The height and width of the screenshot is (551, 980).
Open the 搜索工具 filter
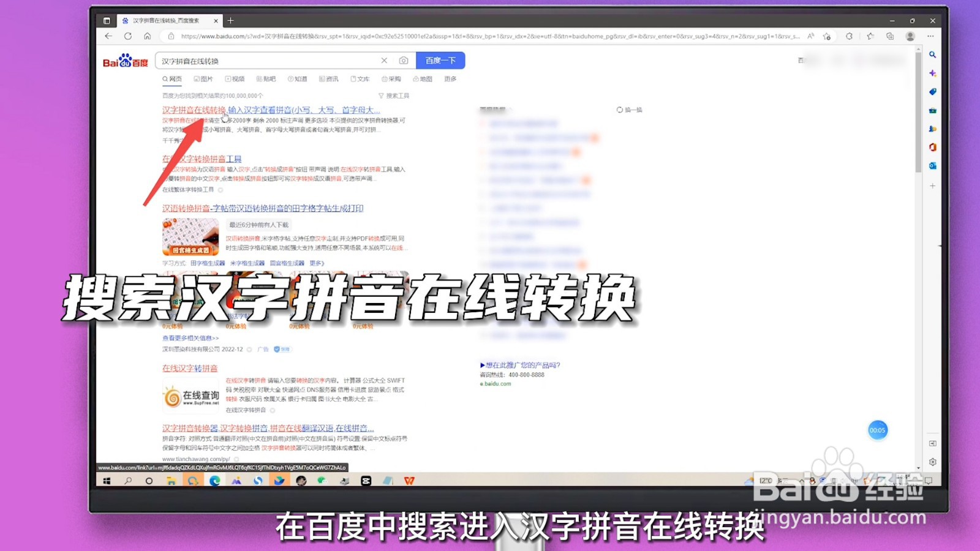coord(394,96)
